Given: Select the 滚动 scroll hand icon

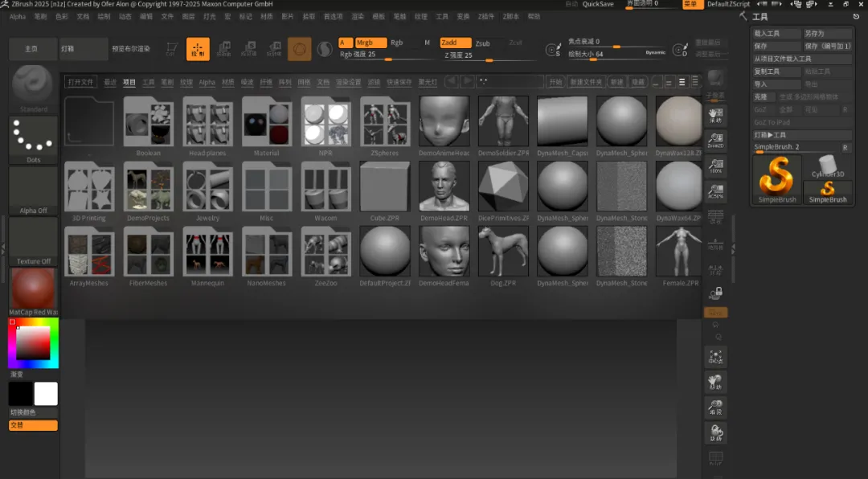Looking at the screenshot, I should click(x=715, y=115).
